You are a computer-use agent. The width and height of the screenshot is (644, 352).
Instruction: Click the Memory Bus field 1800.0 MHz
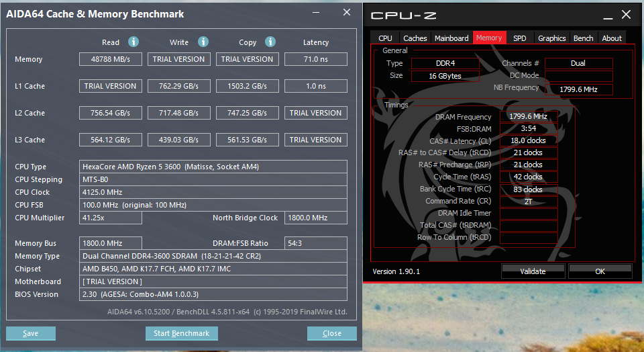pyautogui.click(x=111, y=243)
